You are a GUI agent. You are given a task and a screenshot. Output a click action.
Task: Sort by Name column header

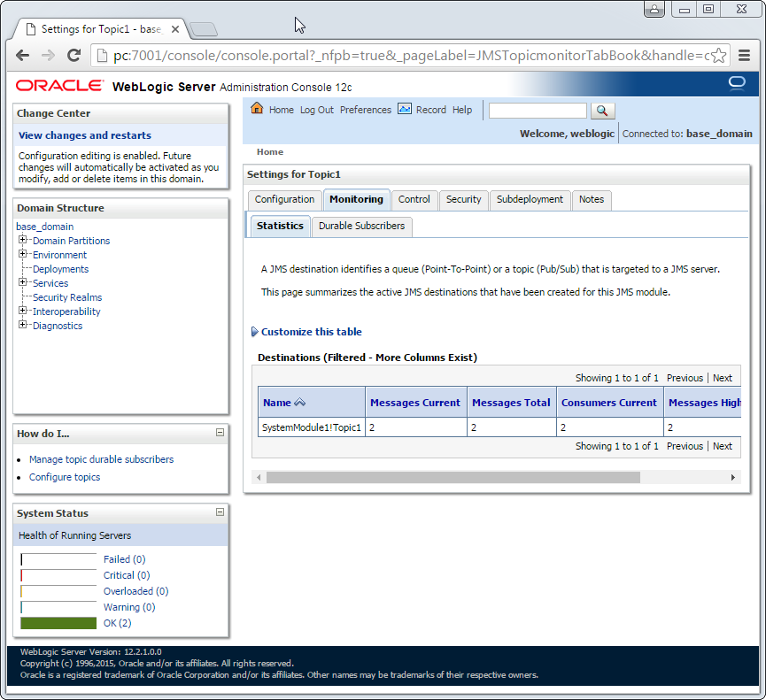click(277, 403)
